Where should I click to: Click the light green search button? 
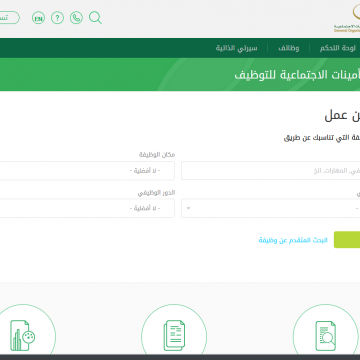(347, 240)
